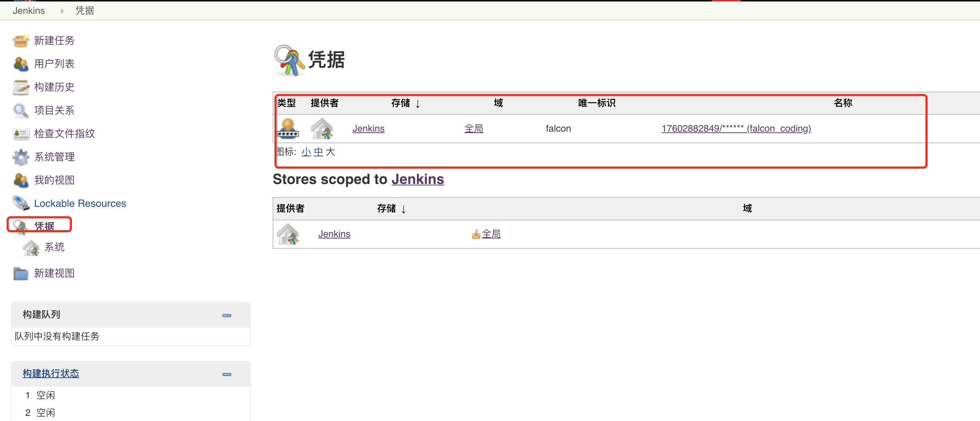Go to Jenkins via breadcrumb
Image resolution: width=980 pixels, height=421 pixels.
[x=28, y=10]
